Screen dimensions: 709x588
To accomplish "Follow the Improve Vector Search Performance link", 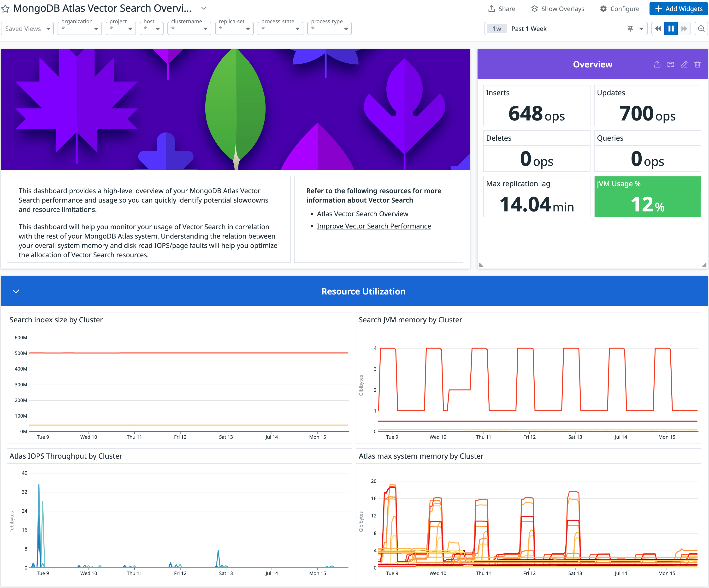I will pyautogui.click(x=374, y=226).
